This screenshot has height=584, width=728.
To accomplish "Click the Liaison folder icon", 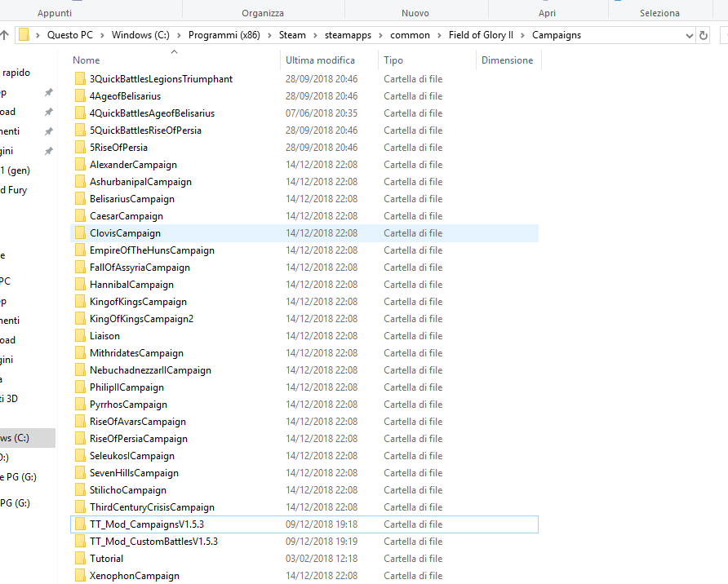I will 80,336.
